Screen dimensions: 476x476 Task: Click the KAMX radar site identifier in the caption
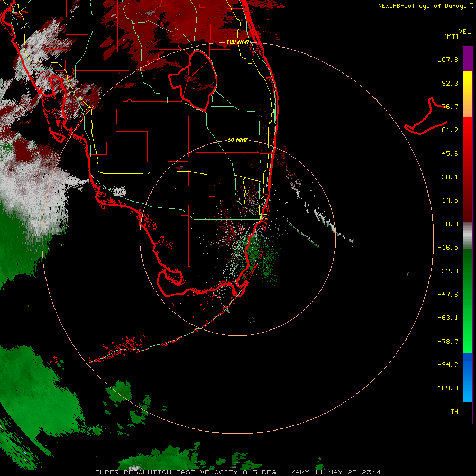[x=300, y=472]
